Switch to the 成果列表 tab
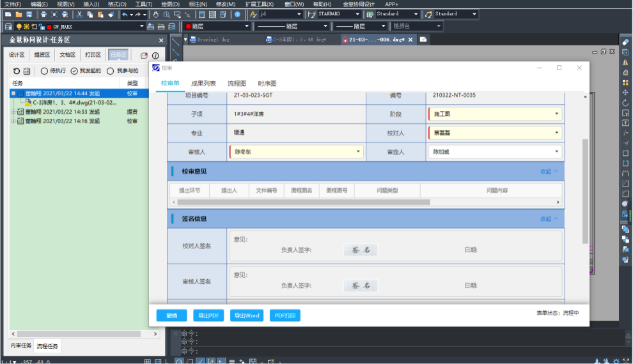 pos(203,84)
